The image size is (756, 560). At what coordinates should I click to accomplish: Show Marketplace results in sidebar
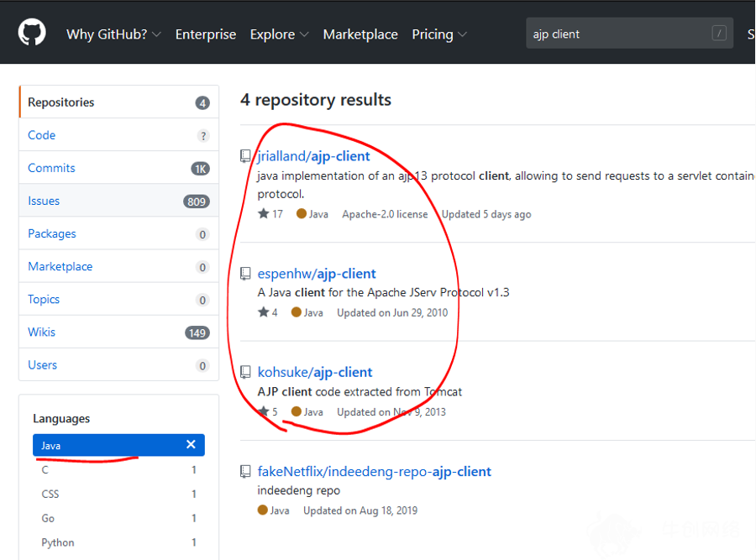pos(118,266)
